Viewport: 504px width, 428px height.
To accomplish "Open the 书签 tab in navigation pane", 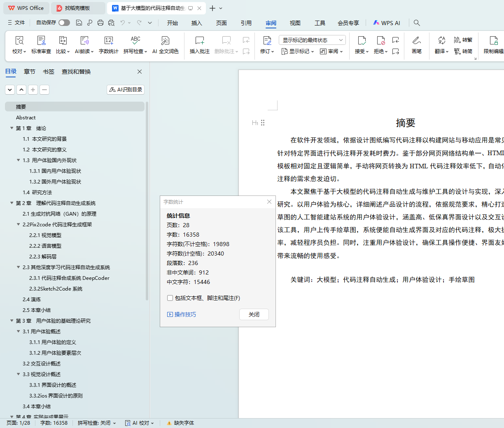I will coord(49,72).
